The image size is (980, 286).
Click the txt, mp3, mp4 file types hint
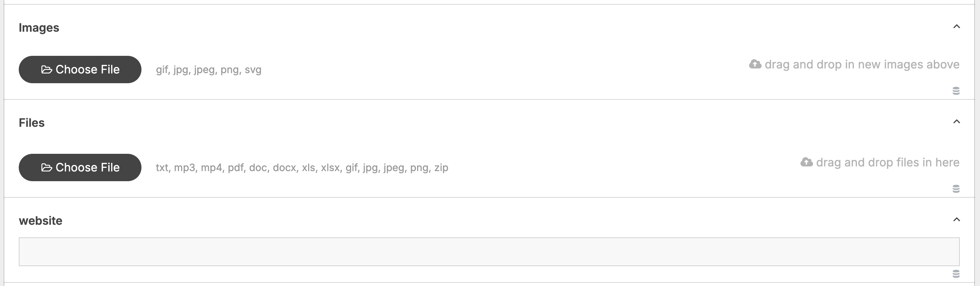[x=302, y=168]
